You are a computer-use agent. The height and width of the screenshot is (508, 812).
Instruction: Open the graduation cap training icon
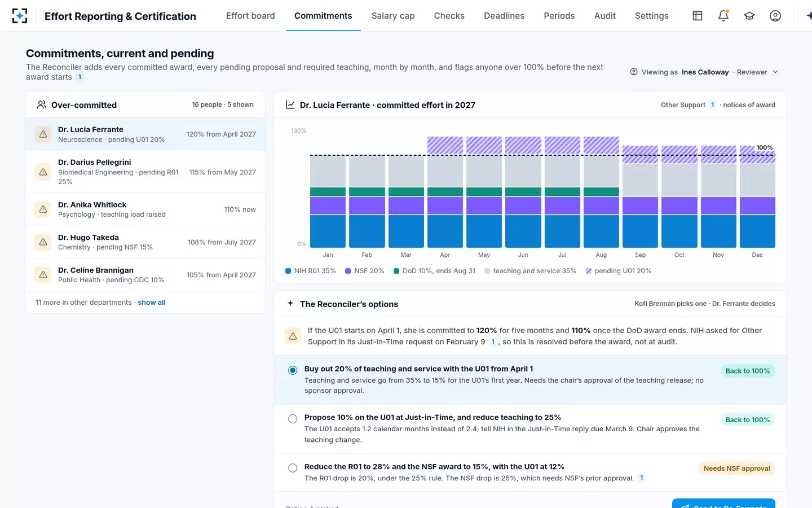click(x=749, y=16)
